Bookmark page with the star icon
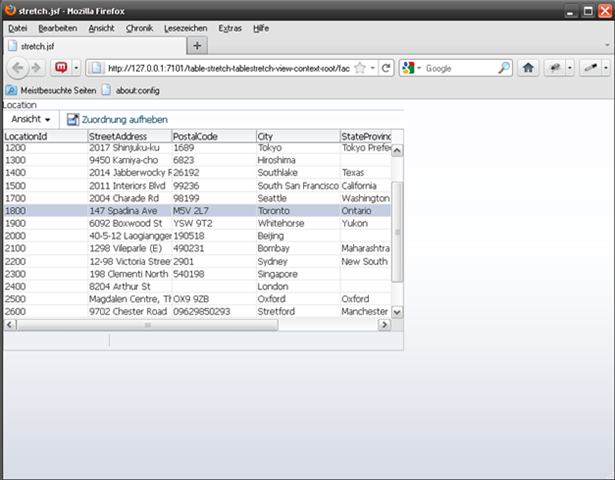 point(360,68)
